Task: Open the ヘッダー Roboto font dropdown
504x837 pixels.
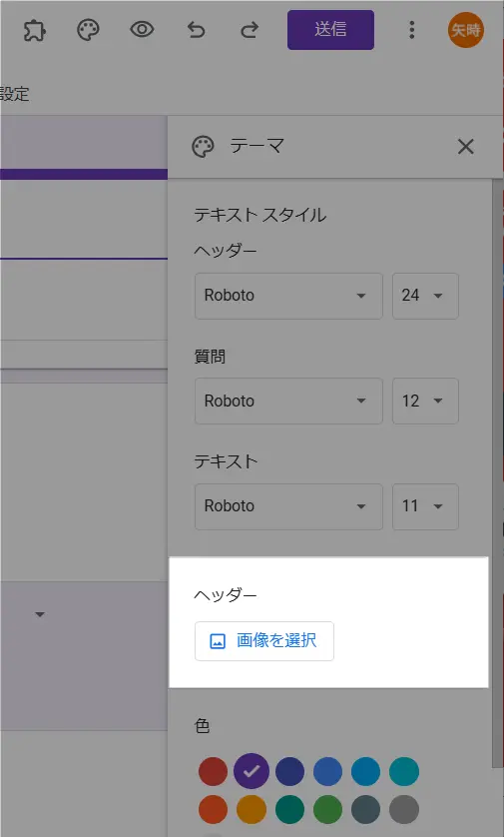Action: (288, 296)
